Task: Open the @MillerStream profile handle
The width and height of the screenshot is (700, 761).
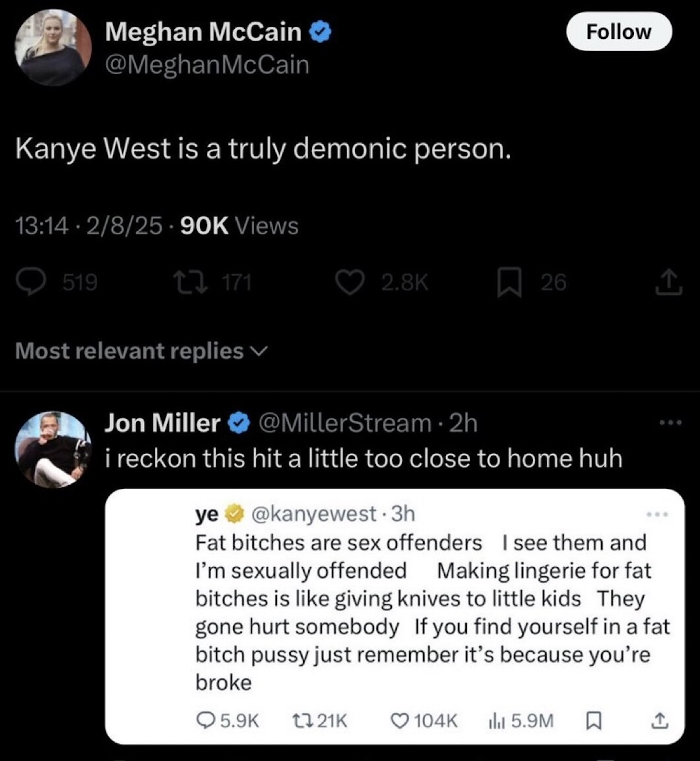Action: click(344, 423)
